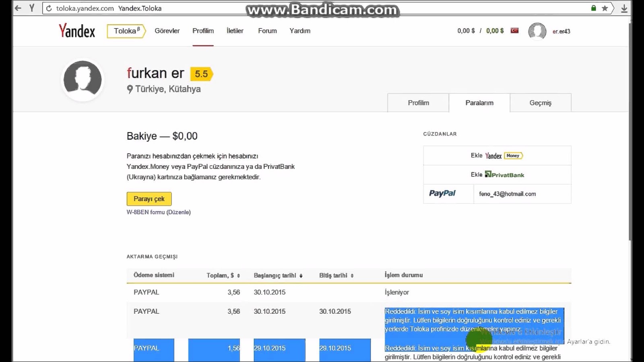Viewport: 644px width, 362px height.
Task: Click the İşleniyor status text
Action: (397, 292)
